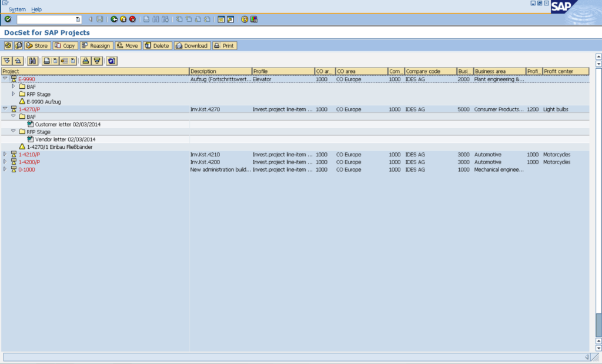Open the Help question mark icon
This screenshot has height=364, width=602.
click(245, 19)
